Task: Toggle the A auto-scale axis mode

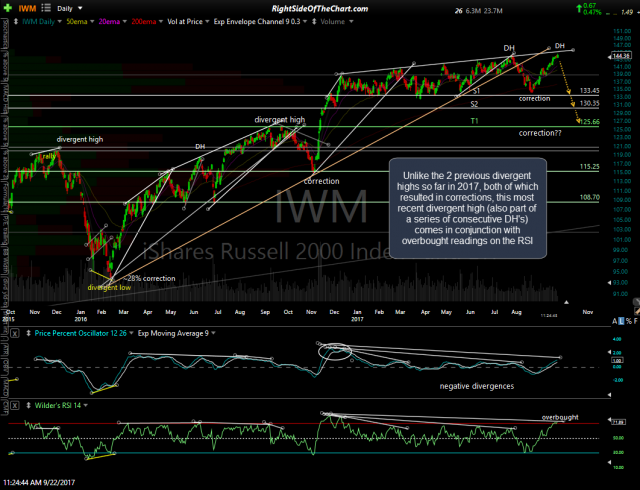Action: click(x=615, y=322)
